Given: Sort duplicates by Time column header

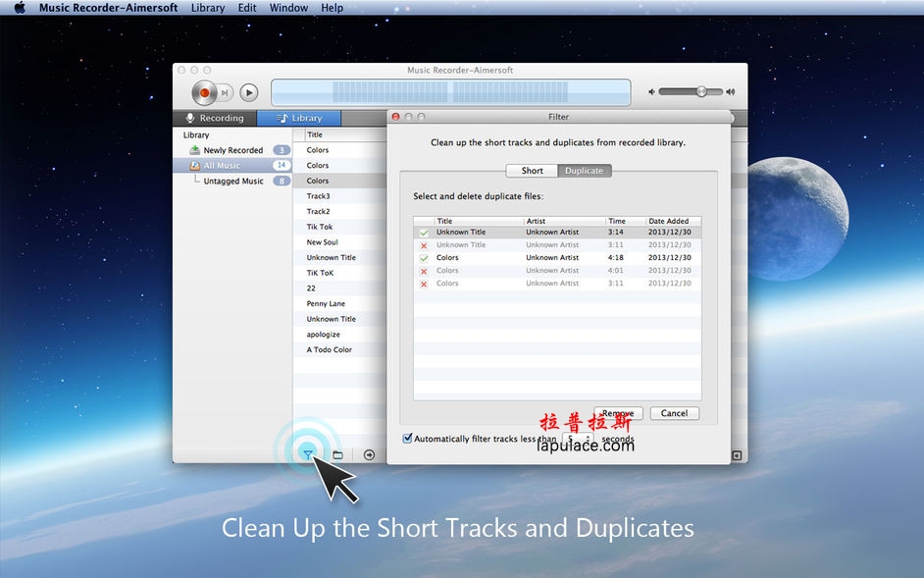Looking at the screenshot, I should 625,221.
